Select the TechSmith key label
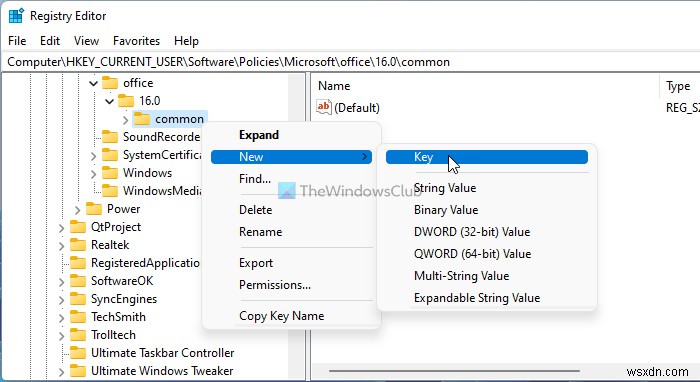Image resolution: width=700 pixels, height=382 pixels. (x=118, y=317)
